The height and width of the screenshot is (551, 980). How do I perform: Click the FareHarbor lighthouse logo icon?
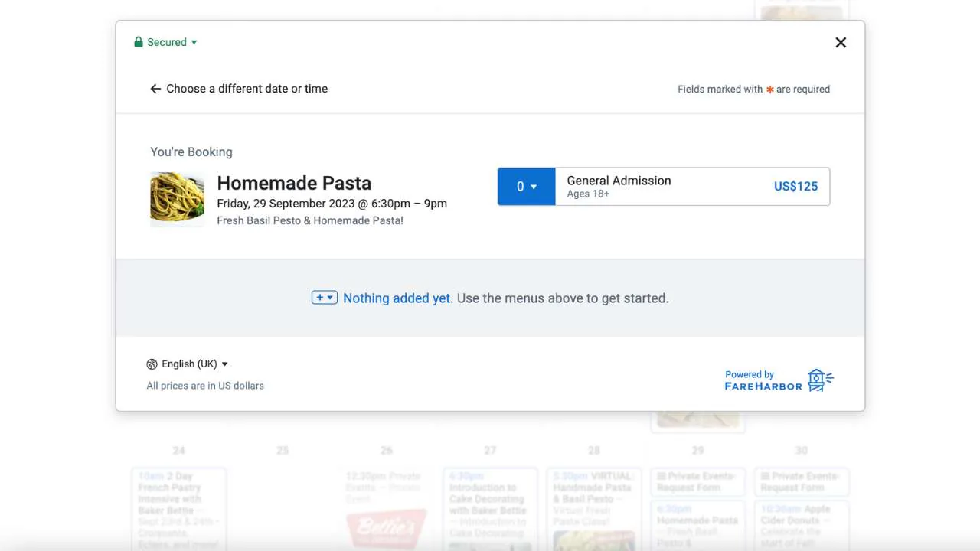point(821,380)
